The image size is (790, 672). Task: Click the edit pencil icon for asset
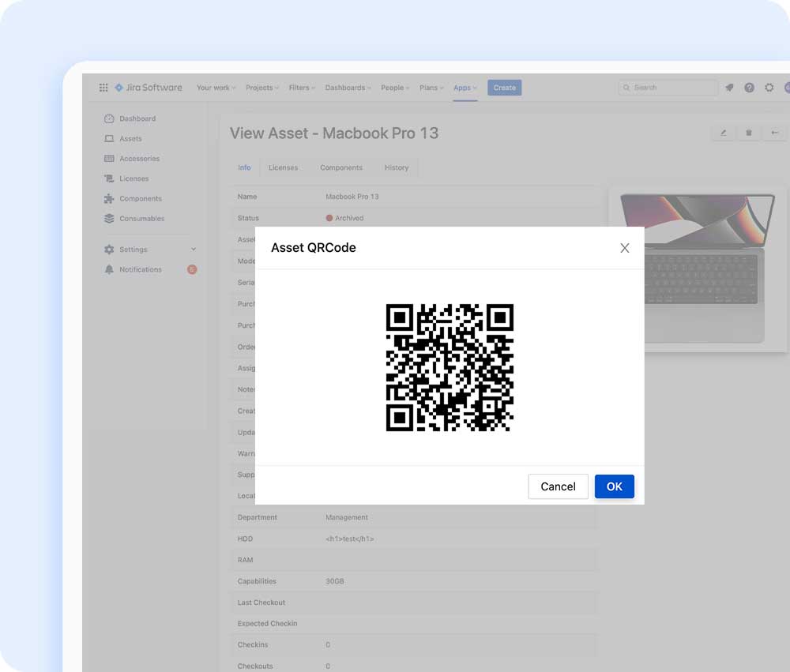[724, 133]
